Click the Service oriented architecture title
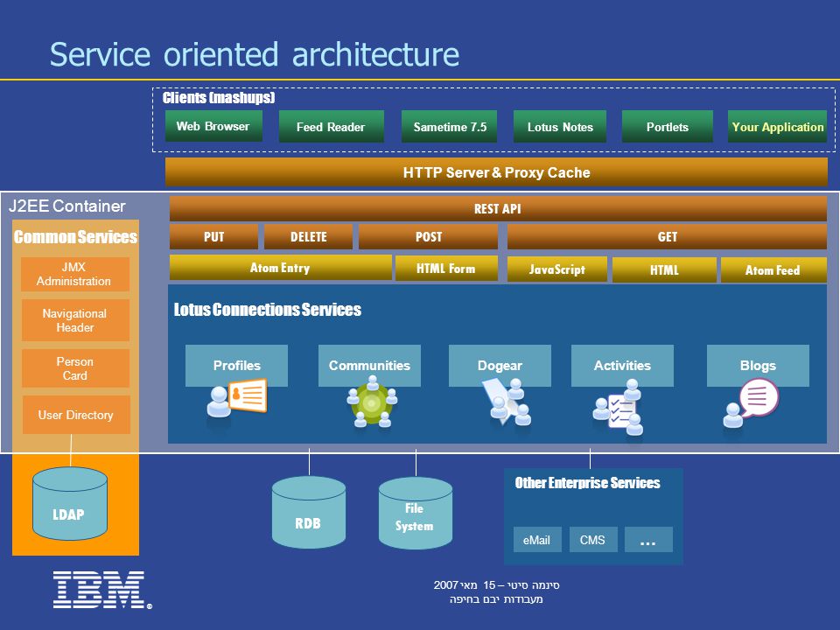The height and width of the screenshot is (630, 840). 255,54
